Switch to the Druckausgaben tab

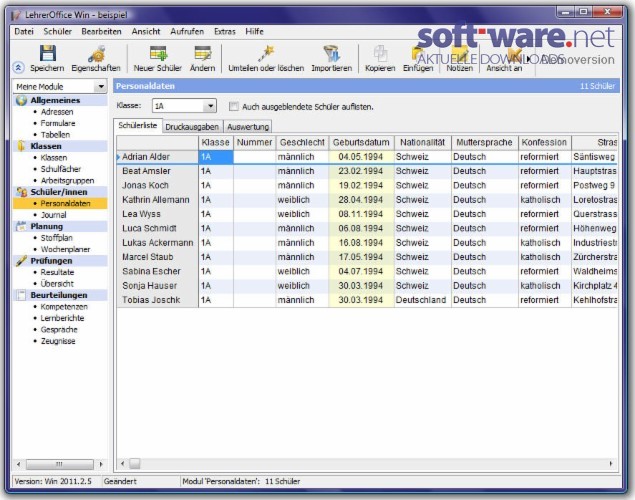click(192, 127)
